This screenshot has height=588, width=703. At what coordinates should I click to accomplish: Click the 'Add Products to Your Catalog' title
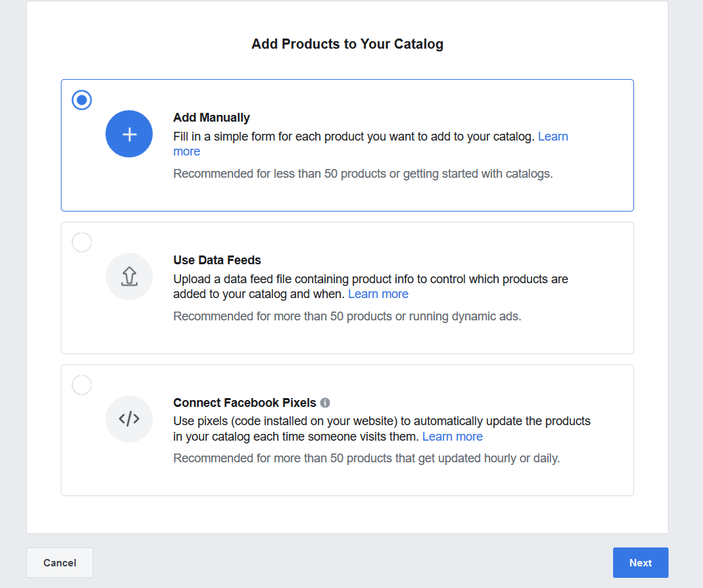347,45
